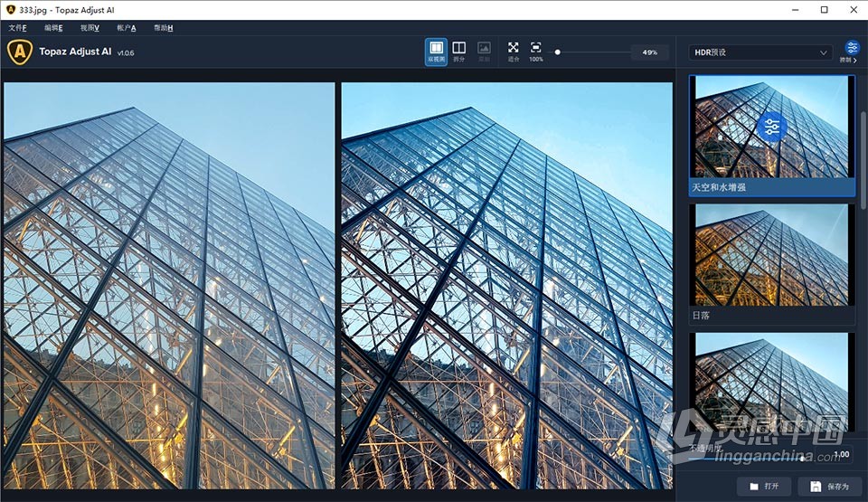This screenshot has height=502, width=868.
Task: Open the 帐户 (Account) menu
Action: (126, 28)
